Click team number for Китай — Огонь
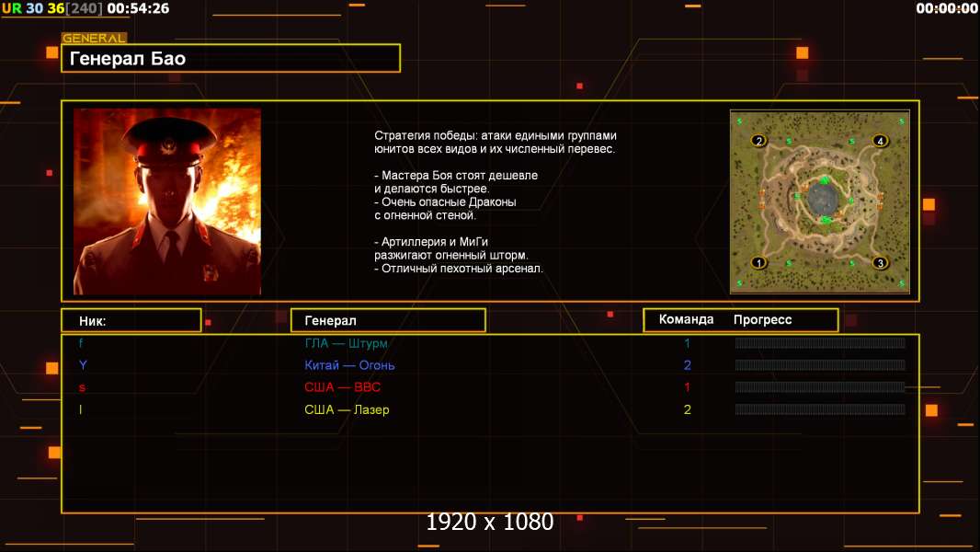 pyautogui.click(x=687, y=365)
